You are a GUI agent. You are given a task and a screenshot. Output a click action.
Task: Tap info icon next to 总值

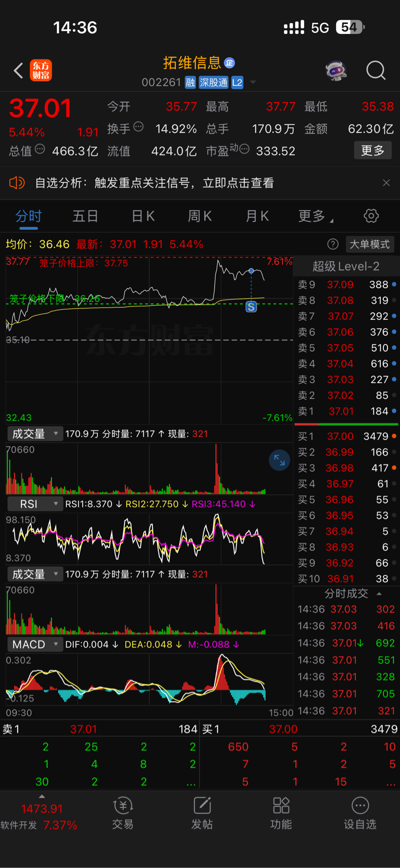(x=40, y=149)
